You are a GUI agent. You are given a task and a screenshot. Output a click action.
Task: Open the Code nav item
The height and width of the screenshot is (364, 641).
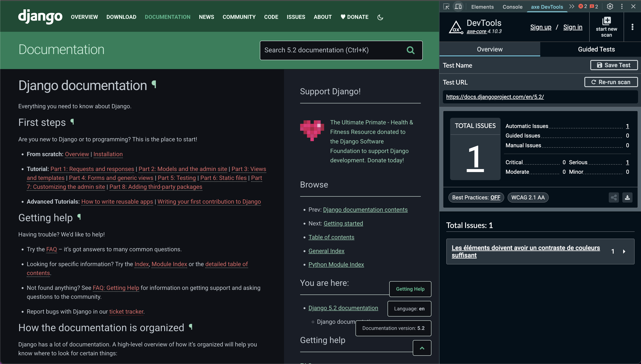pyautogui.click(x=271, y=17)
